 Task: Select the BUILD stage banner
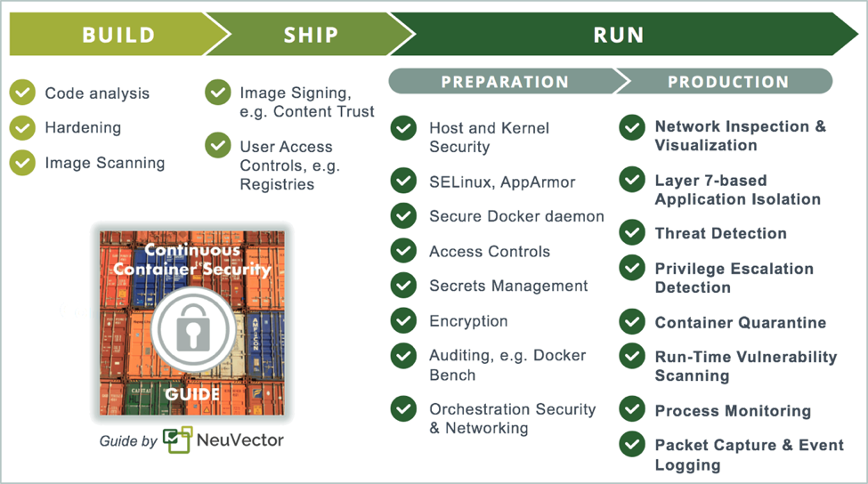pos(118,35)
